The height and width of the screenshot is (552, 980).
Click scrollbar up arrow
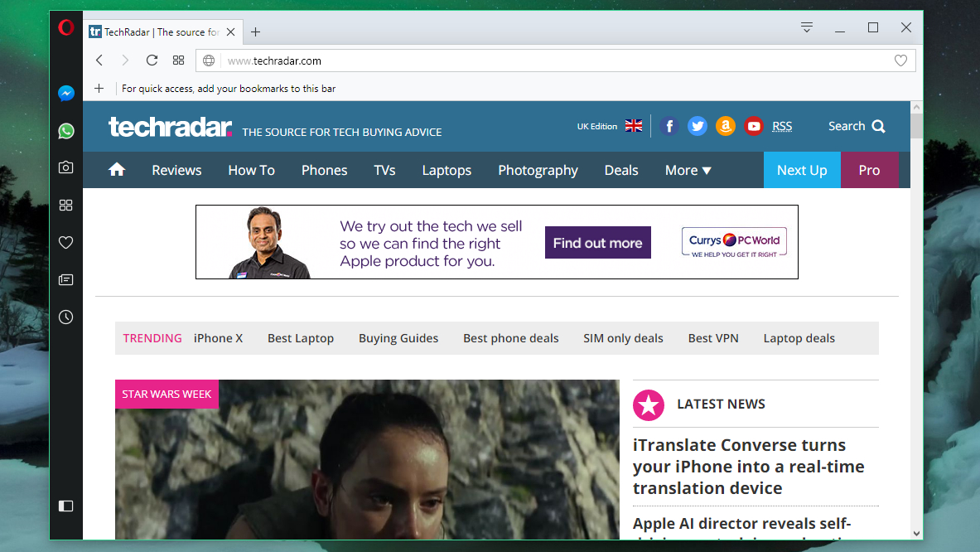click(916, 107)
